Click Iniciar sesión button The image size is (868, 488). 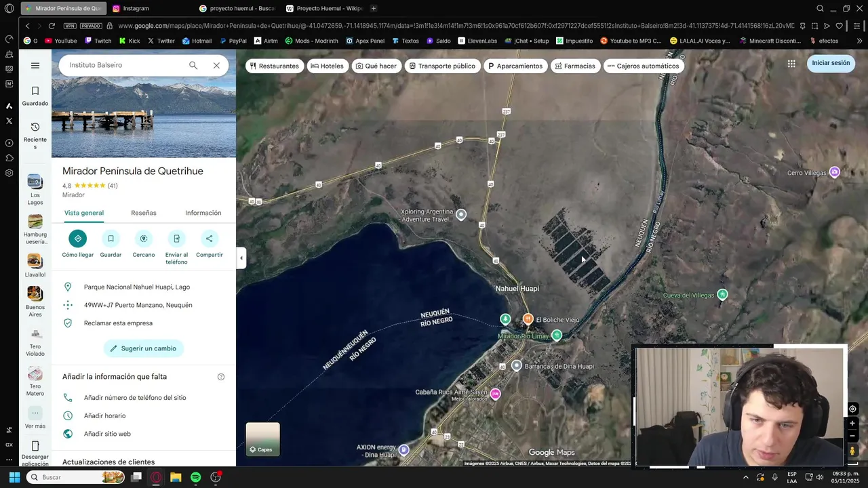(831, 63)
